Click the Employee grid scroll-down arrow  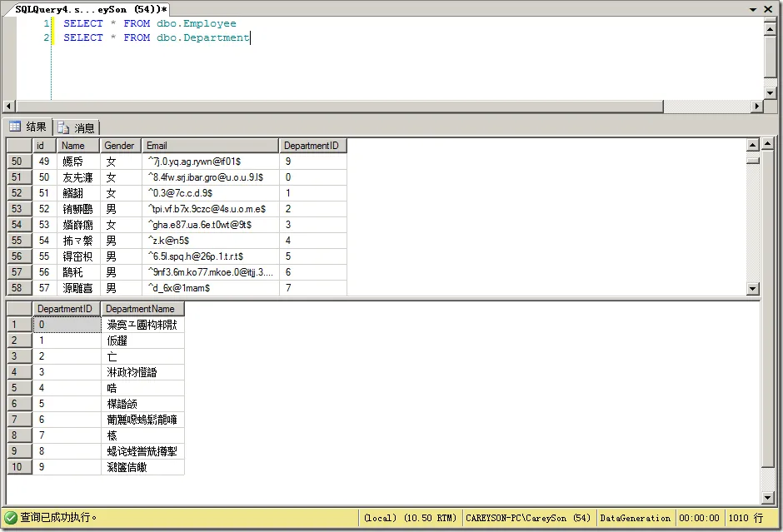(752, 288)
